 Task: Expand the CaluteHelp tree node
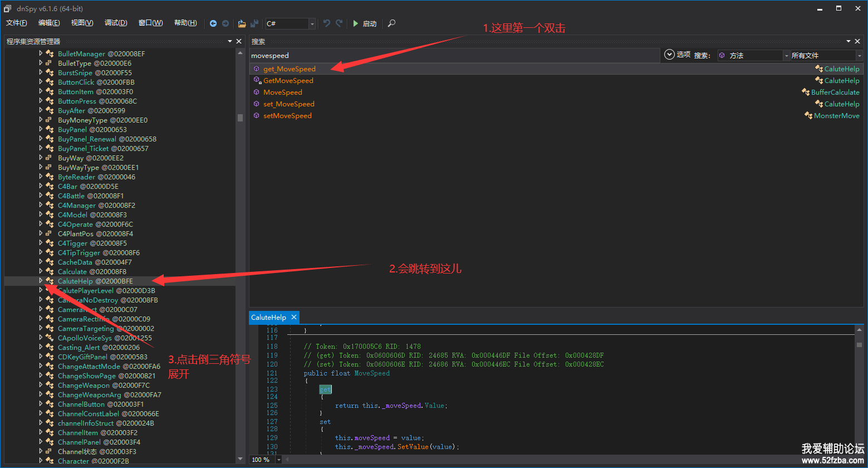[41, 281]
